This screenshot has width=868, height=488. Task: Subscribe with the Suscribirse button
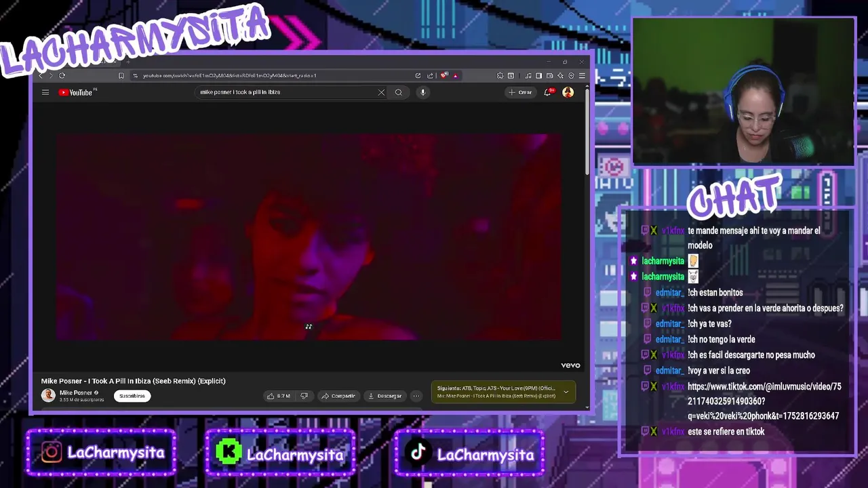(132, 396)
